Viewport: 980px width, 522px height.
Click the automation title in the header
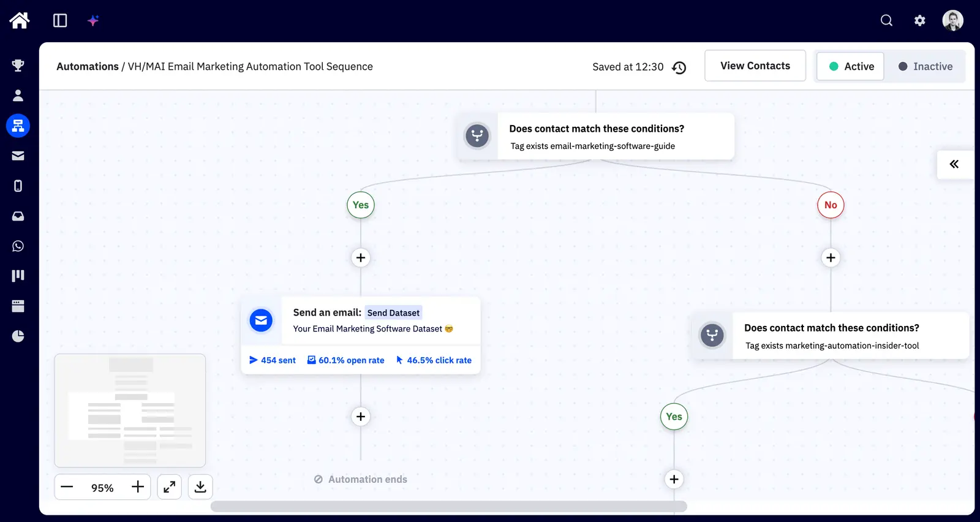point(250,66)
